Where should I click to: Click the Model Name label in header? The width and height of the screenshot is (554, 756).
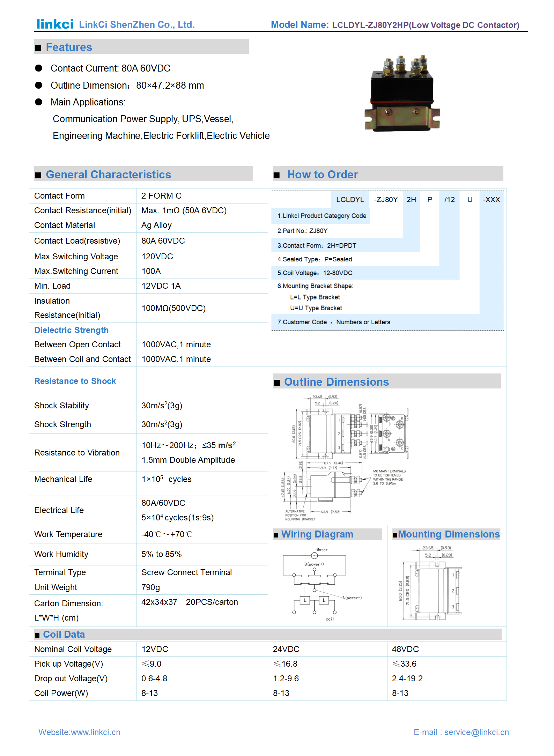click(x=300, y=25)
